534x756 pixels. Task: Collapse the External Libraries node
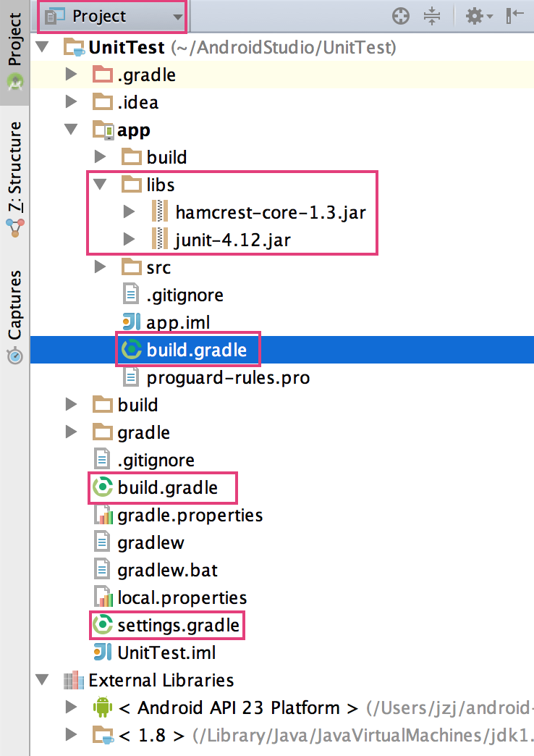point(41,680)
